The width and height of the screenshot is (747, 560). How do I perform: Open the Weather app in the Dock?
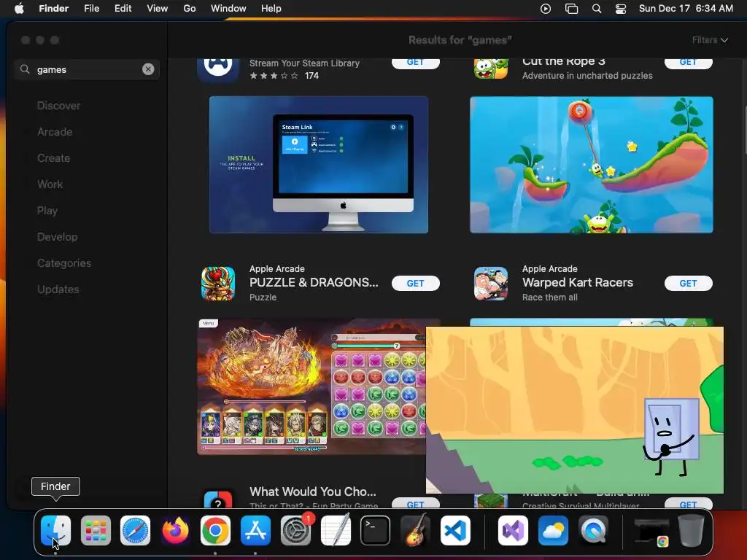(553, 530)
